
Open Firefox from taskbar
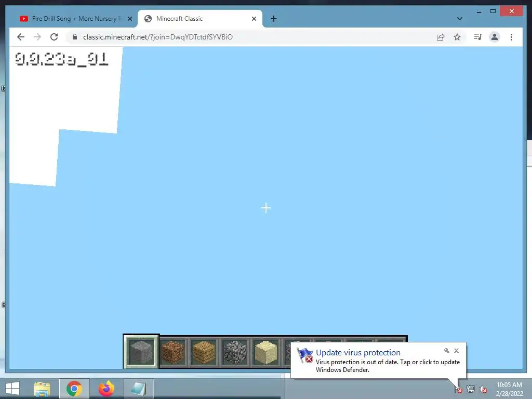[106, 389]
